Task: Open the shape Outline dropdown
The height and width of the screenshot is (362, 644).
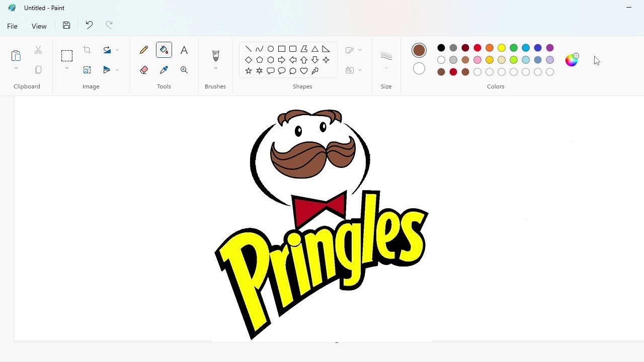Action: (353, 50)
